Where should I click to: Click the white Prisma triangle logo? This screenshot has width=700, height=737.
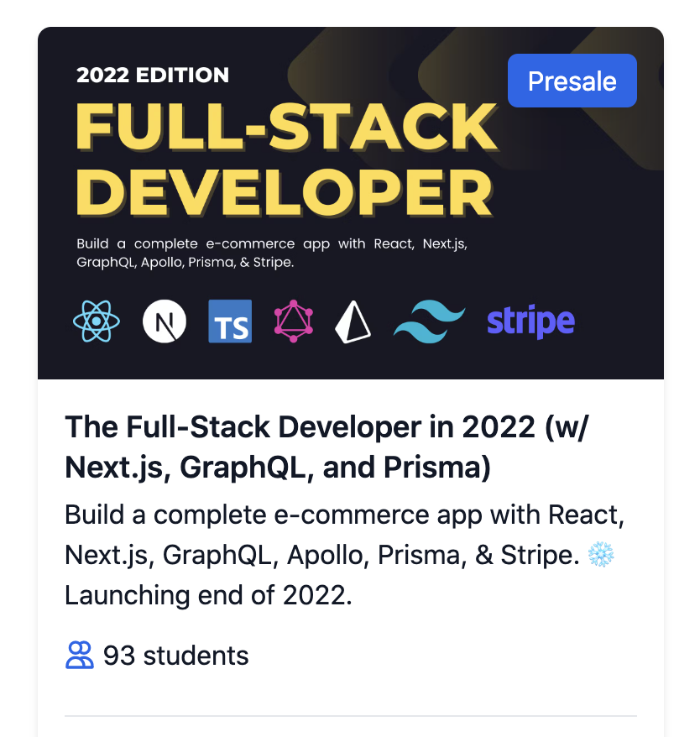353,322
